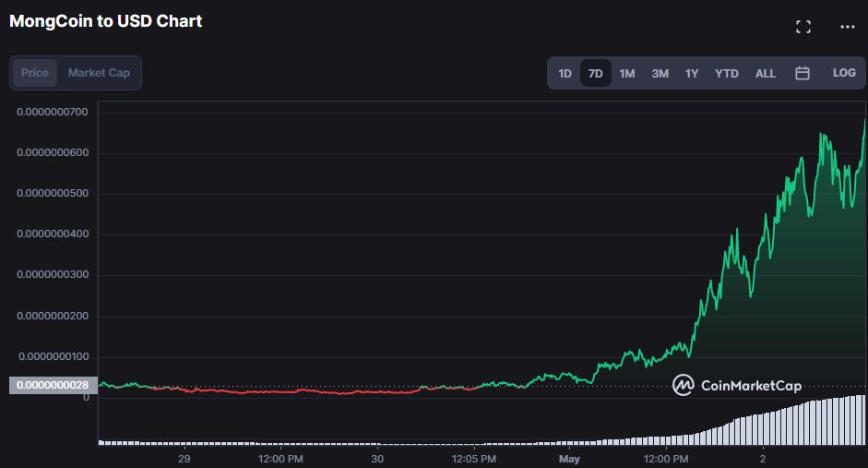Screen dimensions: 868x468
Task: Click the 0.0000000028 price label
Action: coord(54,385)
